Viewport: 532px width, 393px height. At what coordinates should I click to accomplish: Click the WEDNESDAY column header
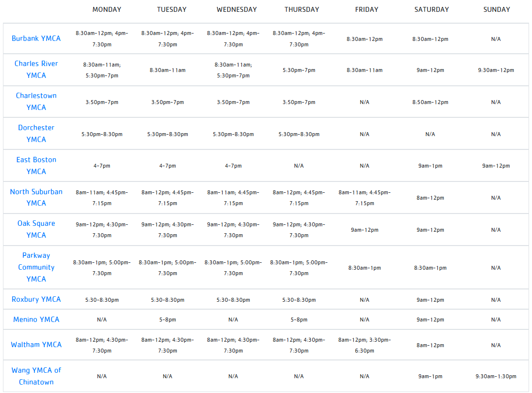(236, 9)
